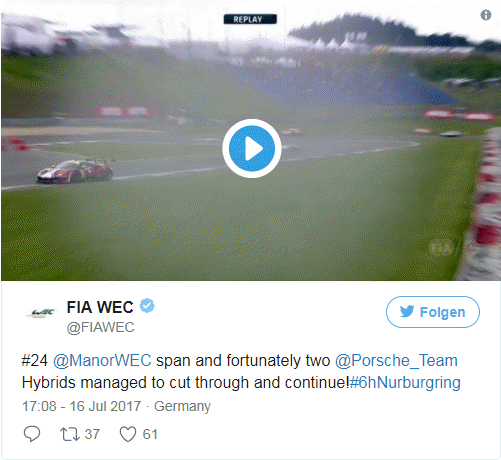The image size is (501, 460).
Task: Open the FIA WEC display name
Action: click(x=100, y=307)
